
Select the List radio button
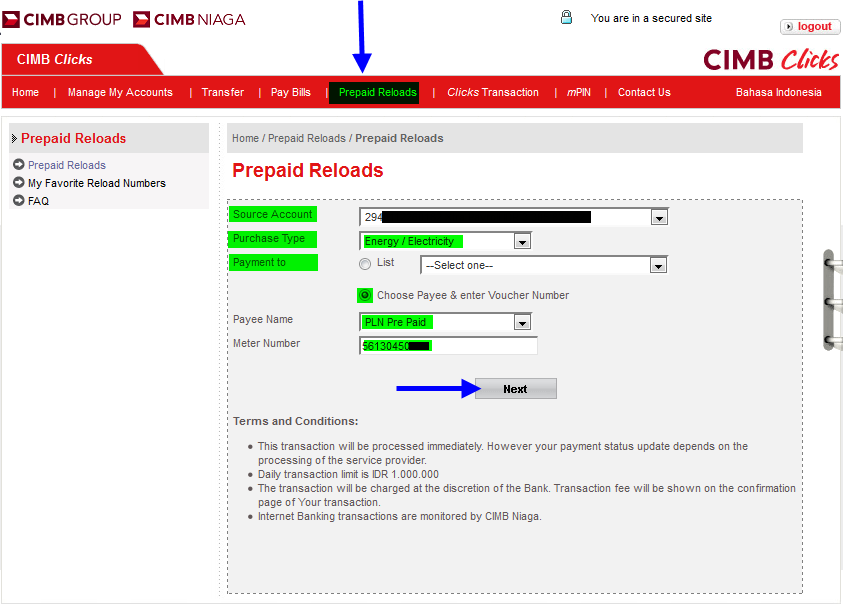point(365,264)
